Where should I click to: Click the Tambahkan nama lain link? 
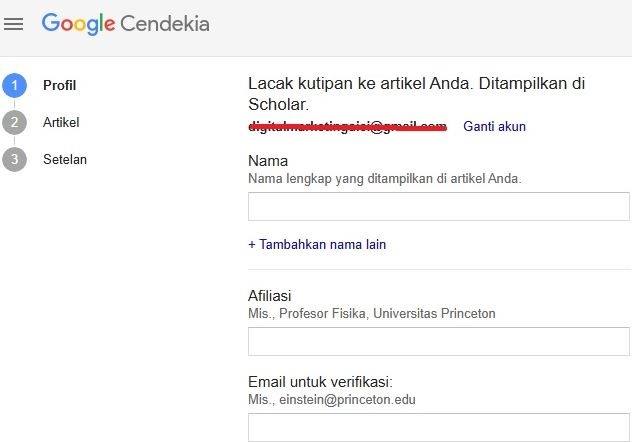pyautogui.click(x=317, y=244)
